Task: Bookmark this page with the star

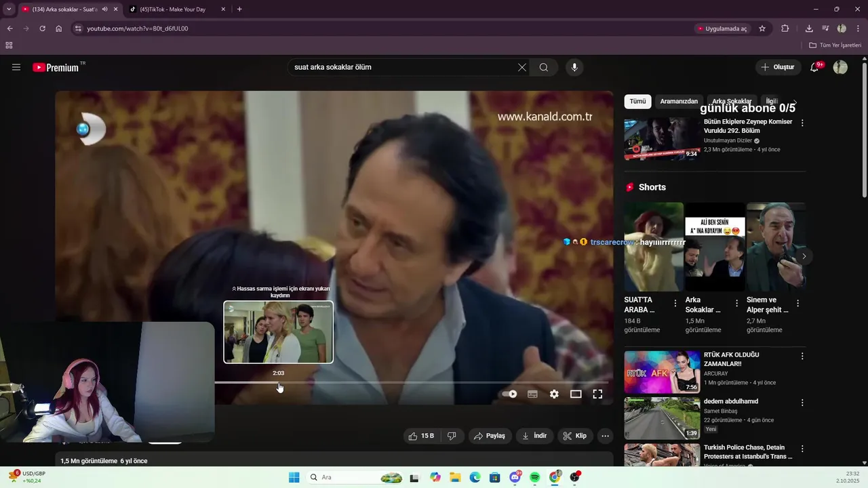Action: pos(762,28)
